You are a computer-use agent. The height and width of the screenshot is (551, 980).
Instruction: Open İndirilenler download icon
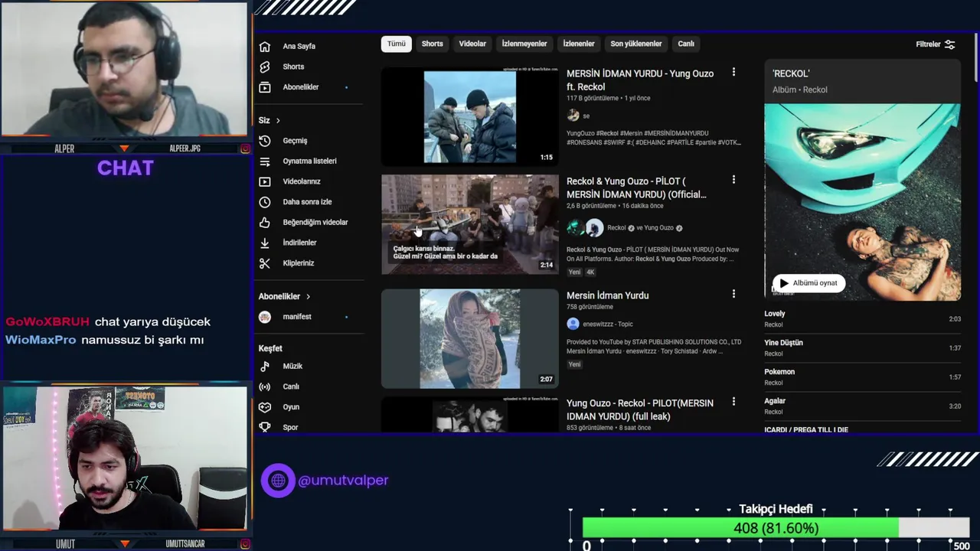coord(265,243)
